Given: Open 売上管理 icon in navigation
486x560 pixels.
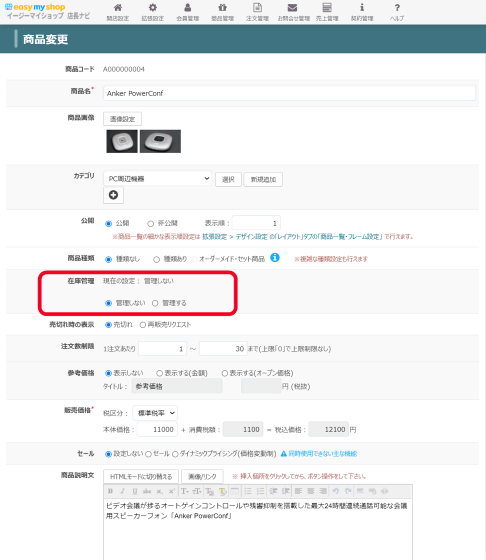Looking at the screenshot, I should (x=327, y=8).
